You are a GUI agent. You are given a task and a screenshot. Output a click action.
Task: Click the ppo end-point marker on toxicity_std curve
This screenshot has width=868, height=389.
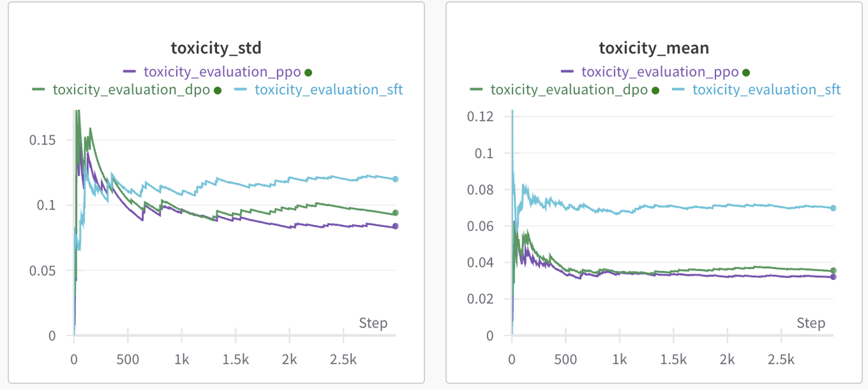(395, 226)
